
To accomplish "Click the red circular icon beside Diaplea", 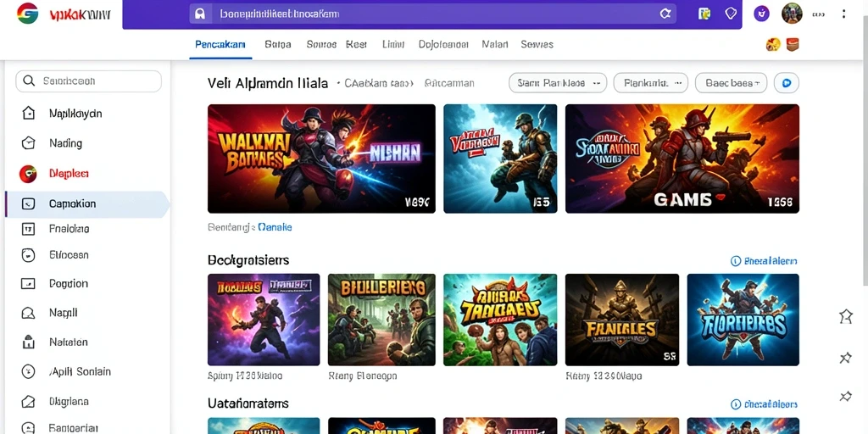I will coord(28,174).
